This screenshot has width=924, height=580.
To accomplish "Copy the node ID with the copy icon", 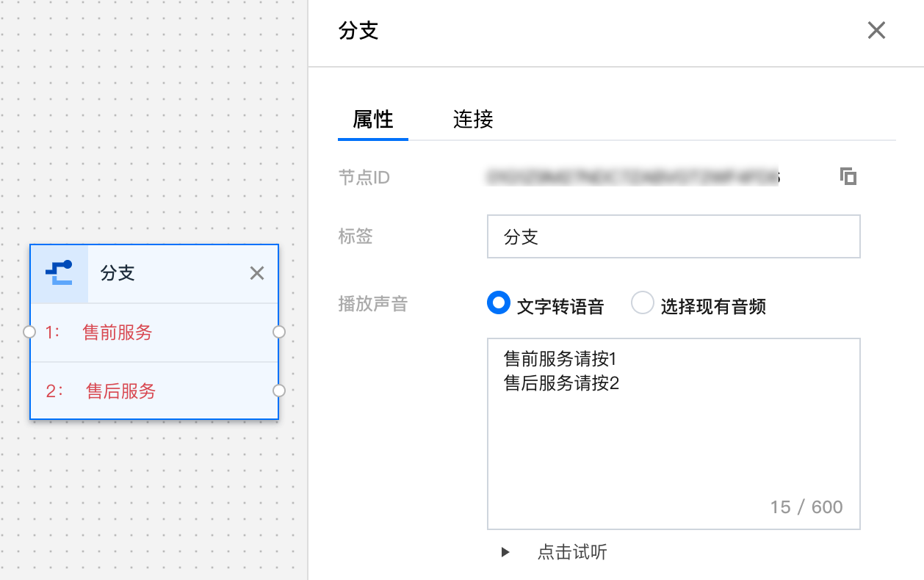I will point(848,176).
